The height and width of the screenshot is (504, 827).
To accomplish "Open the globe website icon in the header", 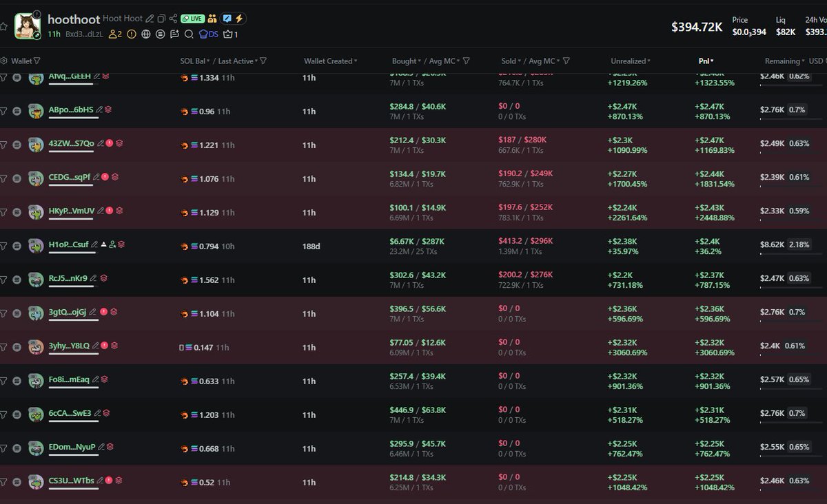I will pyautogui.click(x=146, y=34).
